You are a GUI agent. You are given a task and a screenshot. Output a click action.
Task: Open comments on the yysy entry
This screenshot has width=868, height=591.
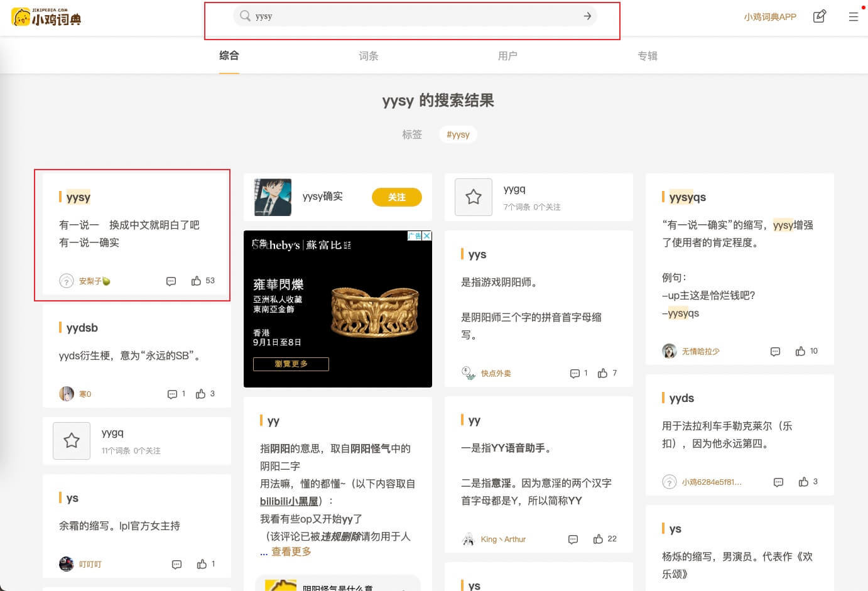[x=171, y=281]
